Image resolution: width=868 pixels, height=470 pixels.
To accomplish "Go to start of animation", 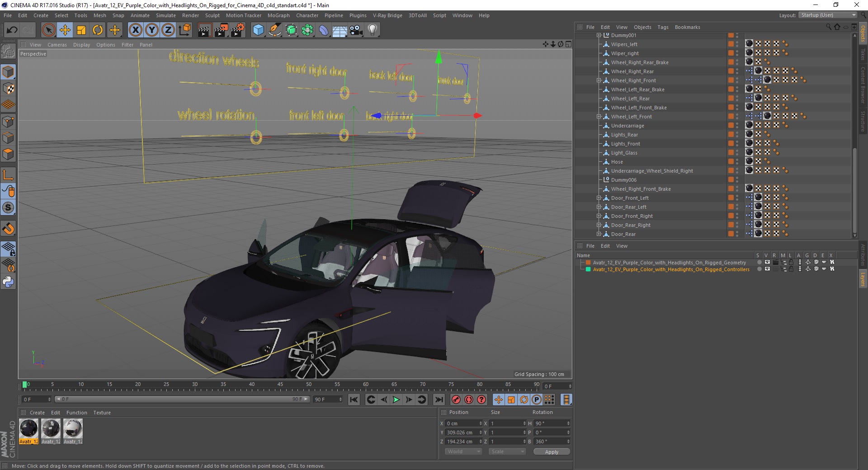I will pos(354,399).
